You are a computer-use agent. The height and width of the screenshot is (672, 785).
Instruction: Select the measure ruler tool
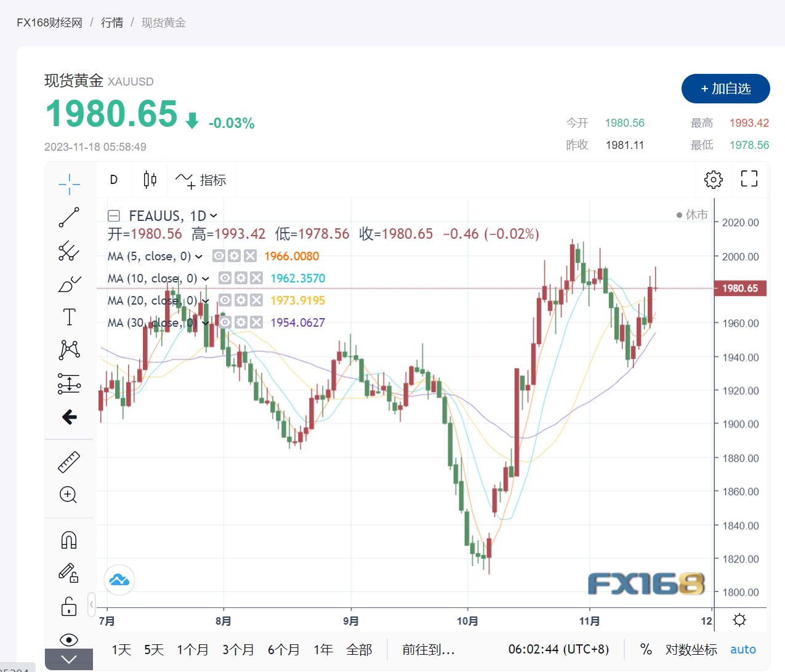pos(69,462)
